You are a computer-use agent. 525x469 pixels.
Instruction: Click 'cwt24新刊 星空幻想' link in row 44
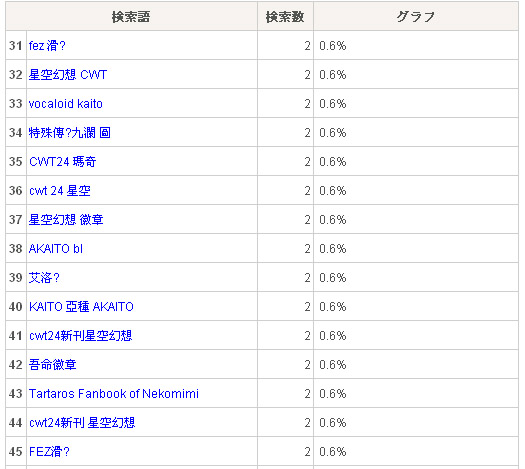pyautogui.click(x=82, y=423)
